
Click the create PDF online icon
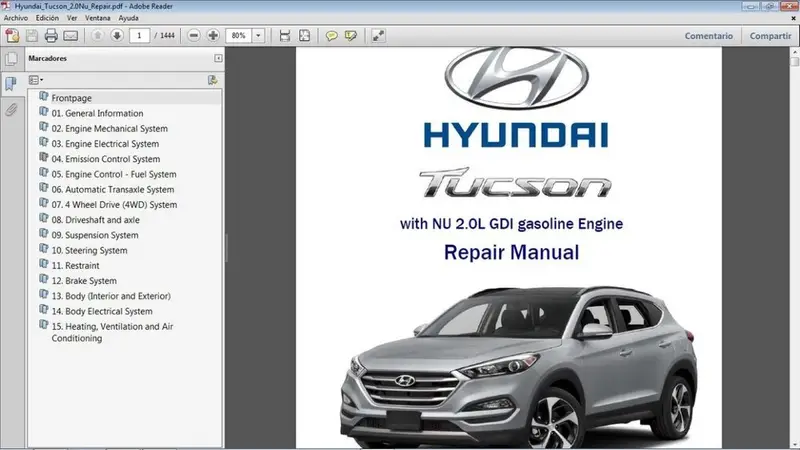coord(12,36)
